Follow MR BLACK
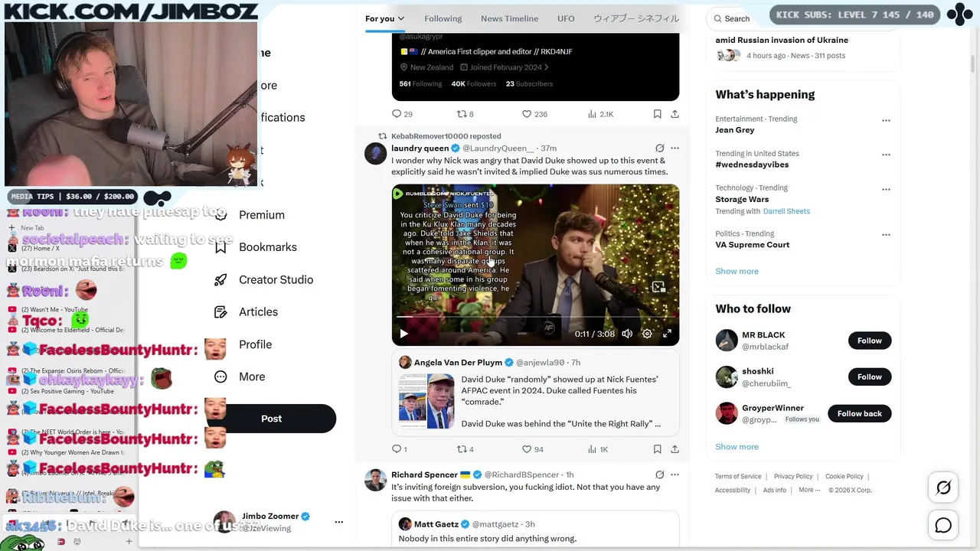Viewport: 980px width, 551px height. (869, 341)
